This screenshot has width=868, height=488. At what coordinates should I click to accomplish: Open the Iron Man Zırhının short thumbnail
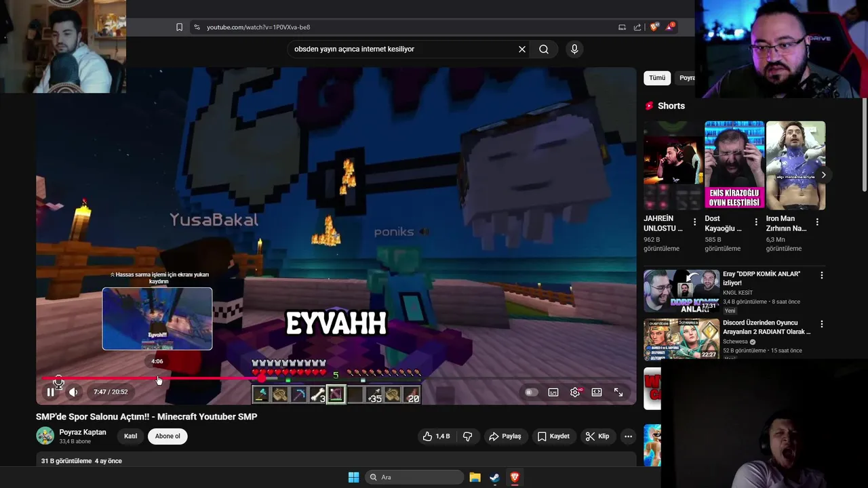795,165
